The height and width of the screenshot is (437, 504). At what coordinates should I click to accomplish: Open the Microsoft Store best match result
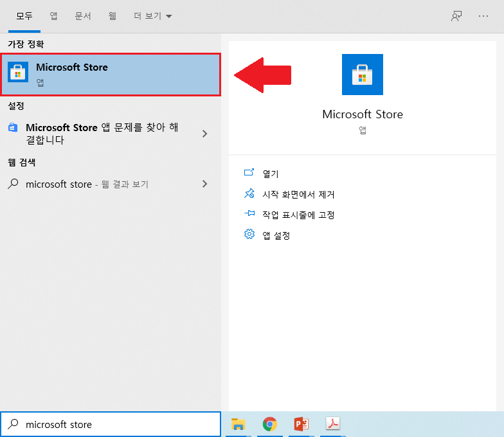[x=111, y=75]
